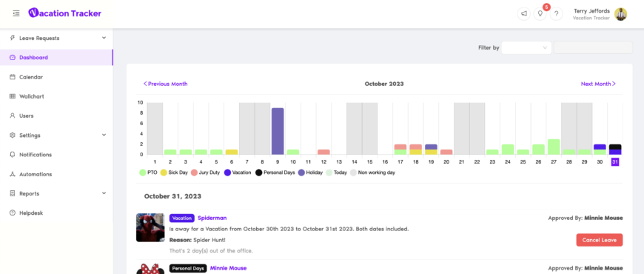Collapse the sidebar with the menu icon
Viewport: 644px width, 274px height.
(16, 13)
